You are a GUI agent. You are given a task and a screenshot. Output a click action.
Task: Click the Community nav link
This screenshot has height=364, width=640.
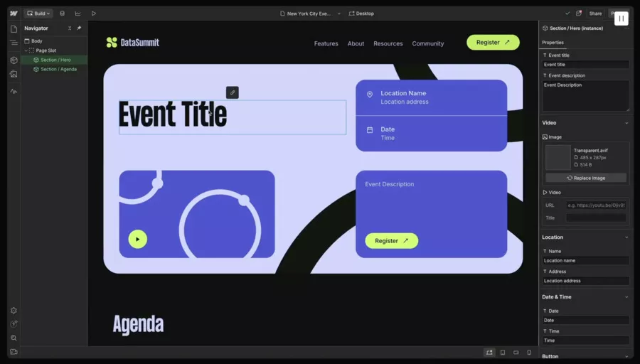pyautogui.click(x=428, y=43)
